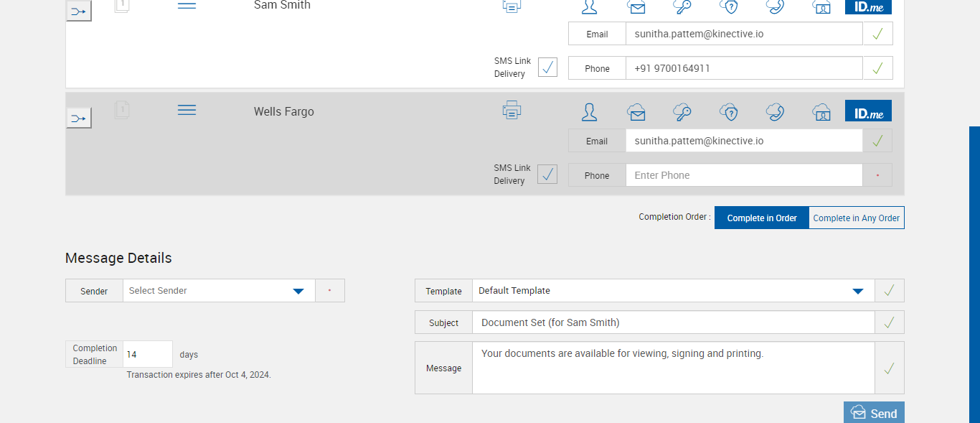Toggle SMS Link Delivery for Sam Smith
Image resolution: width=980 pixels, height=423 pixels.
pyautogui.click(x=547, y=68)
